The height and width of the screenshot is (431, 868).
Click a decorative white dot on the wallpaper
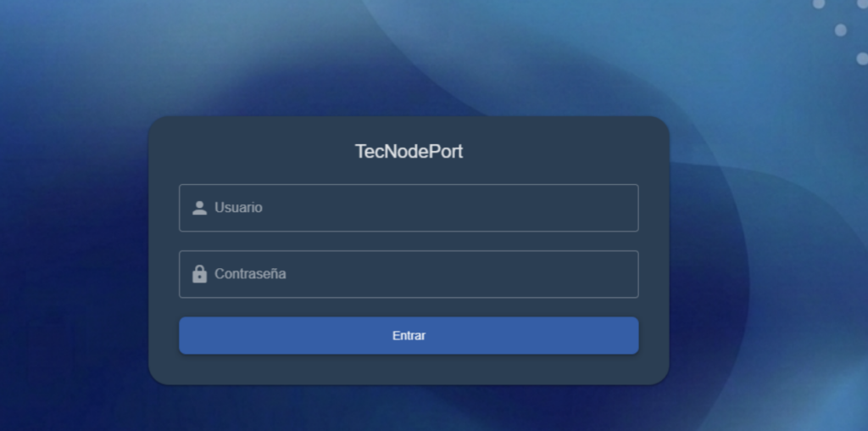(x=841, y=31)
